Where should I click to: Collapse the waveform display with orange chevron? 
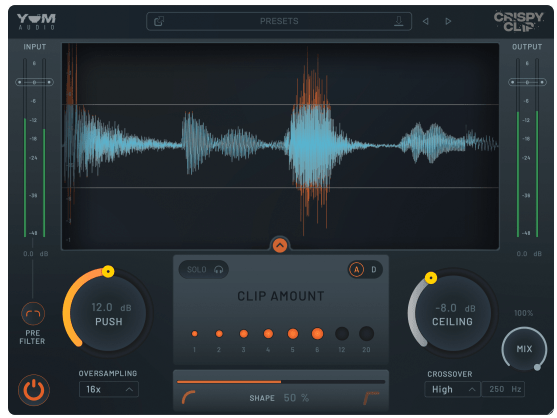280,245
